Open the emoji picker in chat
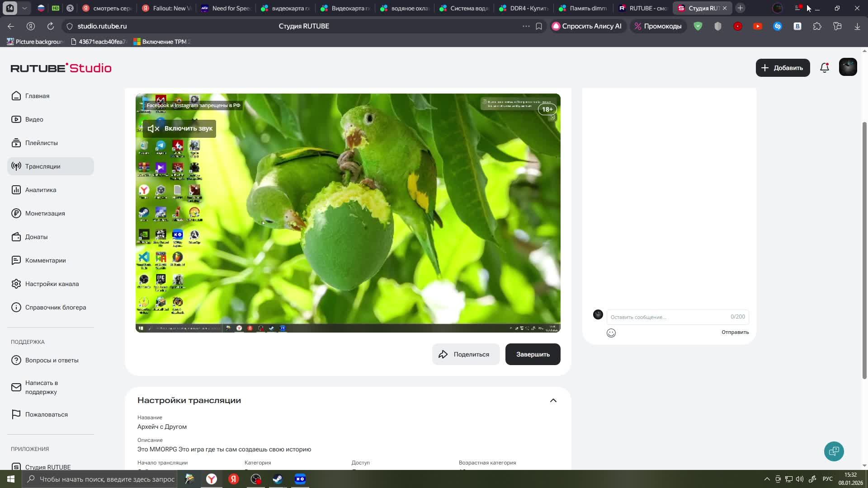This screenshot has height=488, width=868. (x=611, y=333)
